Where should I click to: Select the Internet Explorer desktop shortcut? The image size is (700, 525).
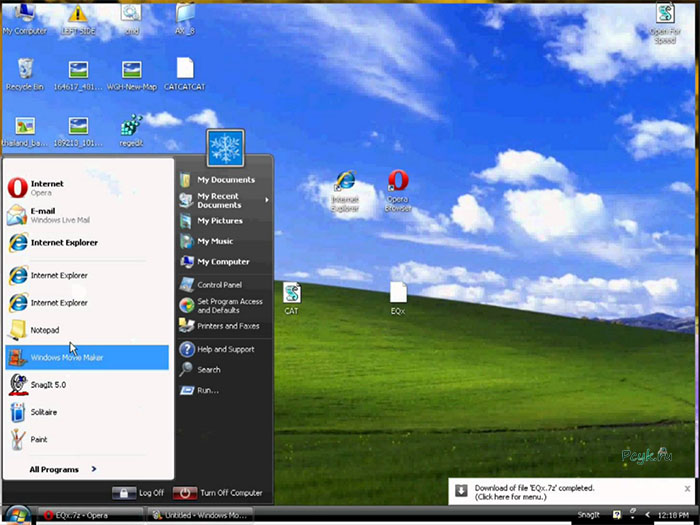click(x=345, y=192)
